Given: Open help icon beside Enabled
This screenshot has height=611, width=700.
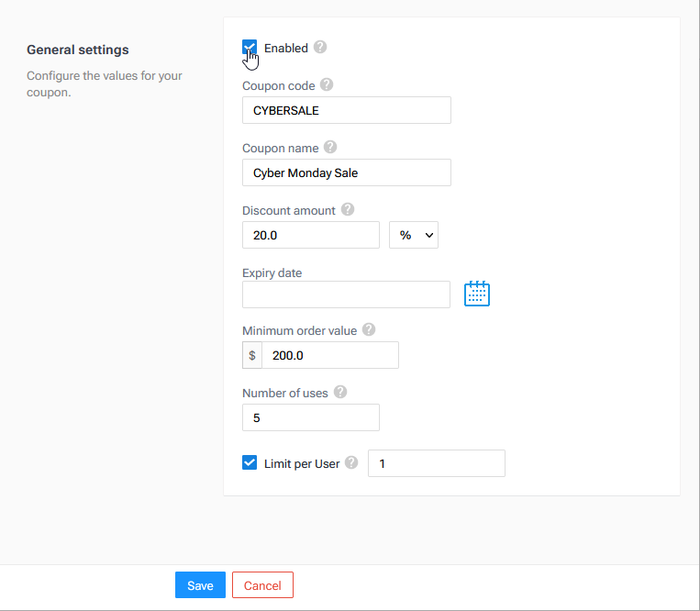Looking at the screenshot, I should [x=320, y=47].
